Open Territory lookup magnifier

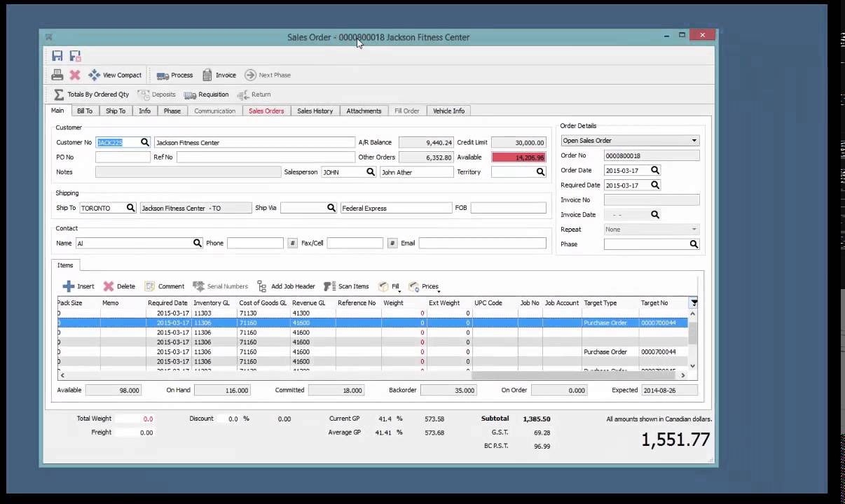pos(540,171)
